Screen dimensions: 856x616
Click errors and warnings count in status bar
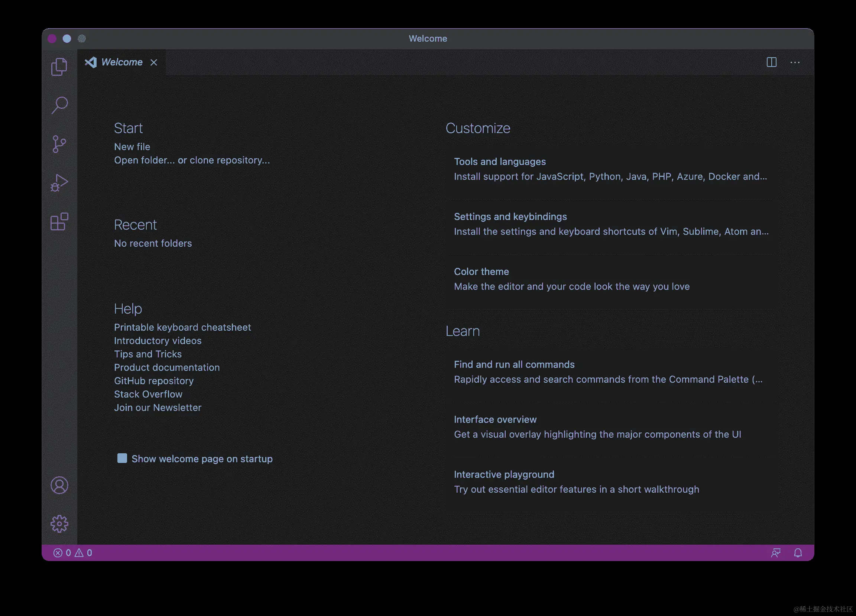point(73,553)
